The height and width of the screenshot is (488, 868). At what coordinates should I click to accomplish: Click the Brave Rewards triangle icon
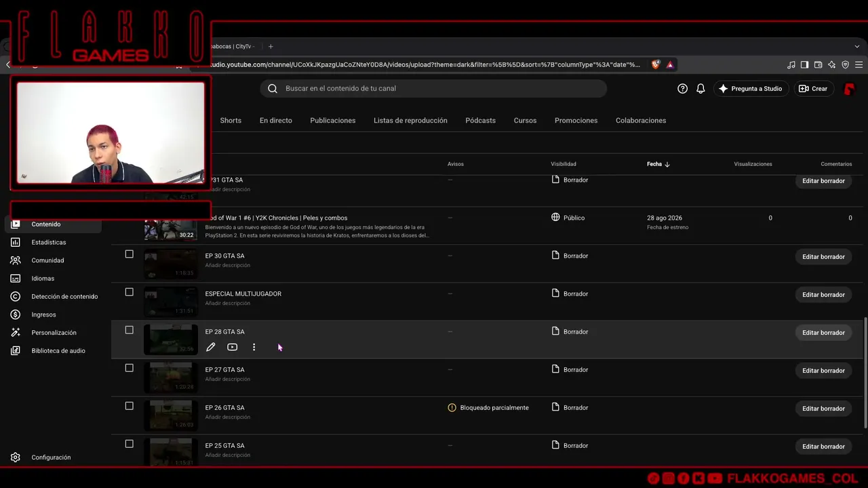click(670, 64)
